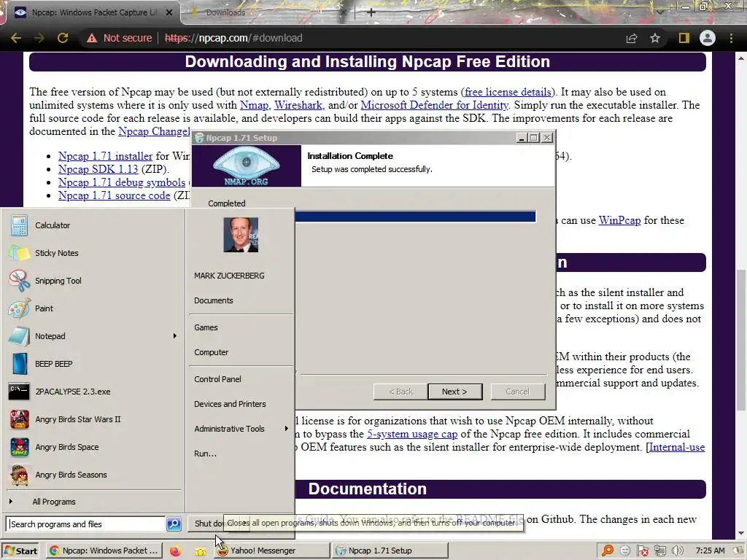
Task: Open Npcap 1.71 source code link
Action: [x=115, y=195]
